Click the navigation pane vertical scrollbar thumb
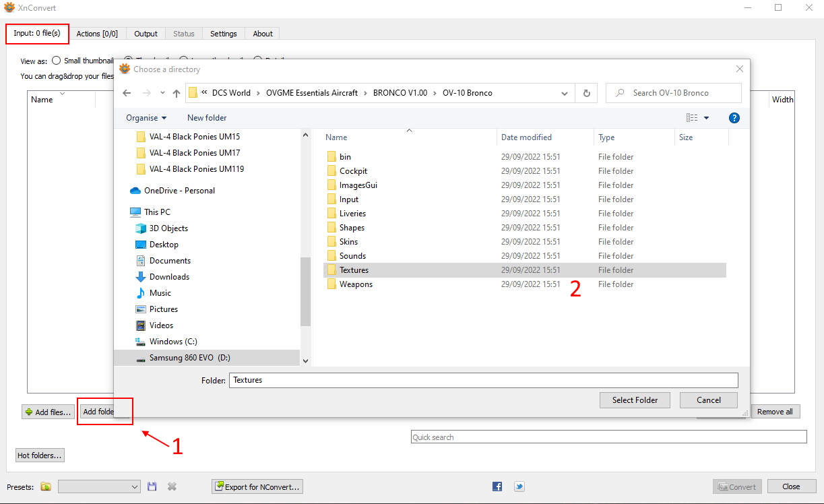The height and width of the screenshot is (504, 824). tap(305, 290)
